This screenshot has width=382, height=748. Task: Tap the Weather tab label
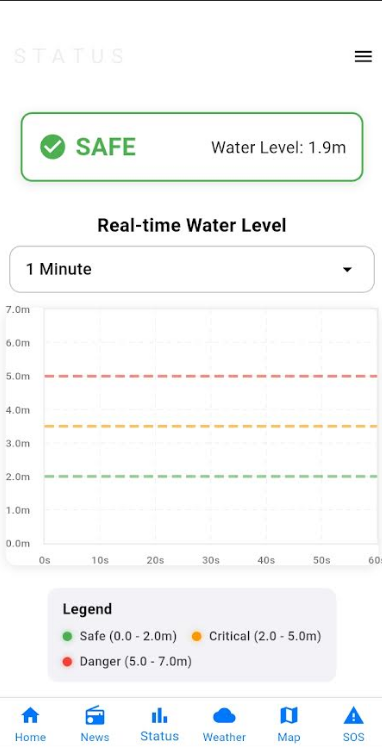click(224, 737)
